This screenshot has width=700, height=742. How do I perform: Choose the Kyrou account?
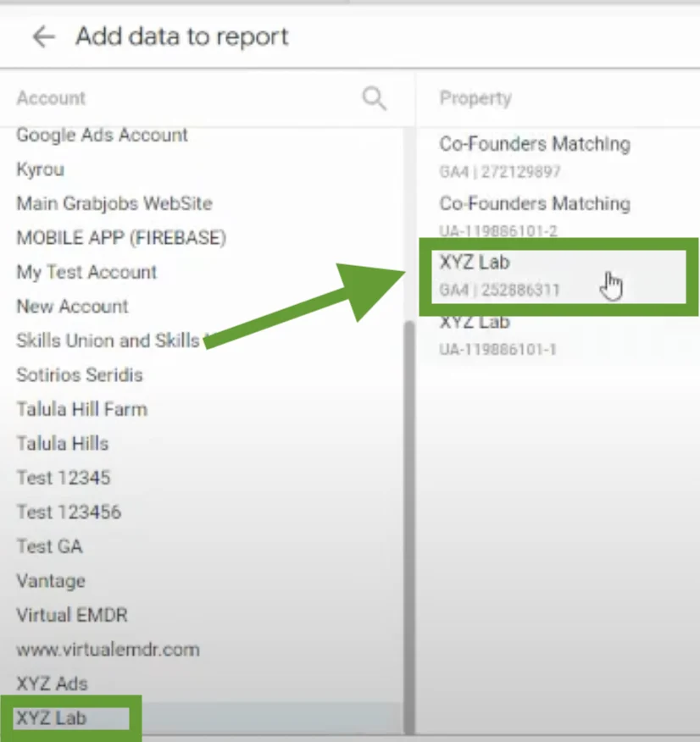click(x=40, y=169)
